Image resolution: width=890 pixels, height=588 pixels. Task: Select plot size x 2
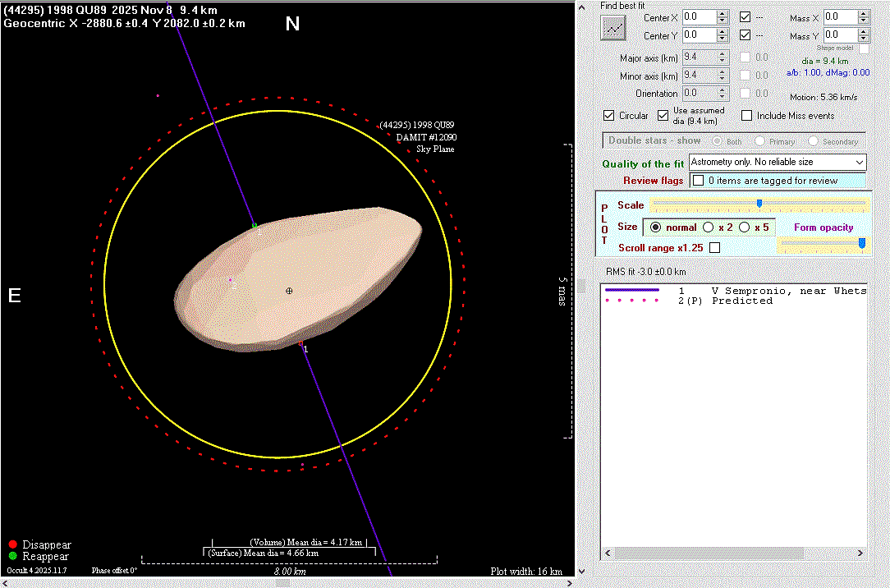(709, 227)
